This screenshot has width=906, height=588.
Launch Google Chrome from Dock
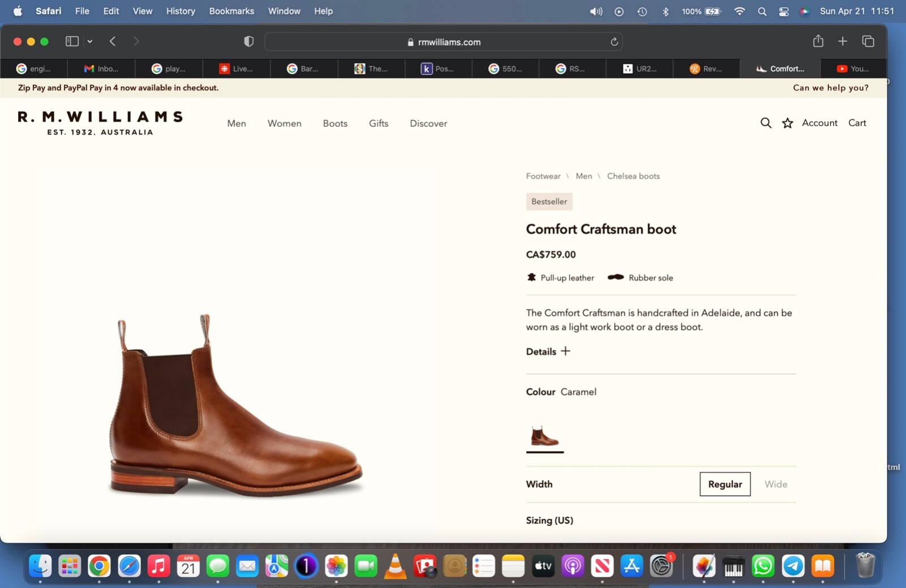coord(99,566)
